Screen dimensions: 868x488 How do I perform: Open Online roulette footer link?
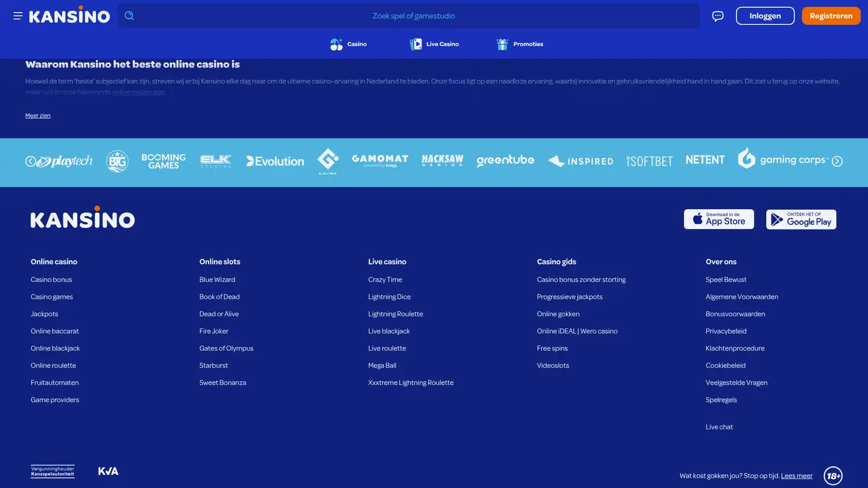click(x=54, y=366)
